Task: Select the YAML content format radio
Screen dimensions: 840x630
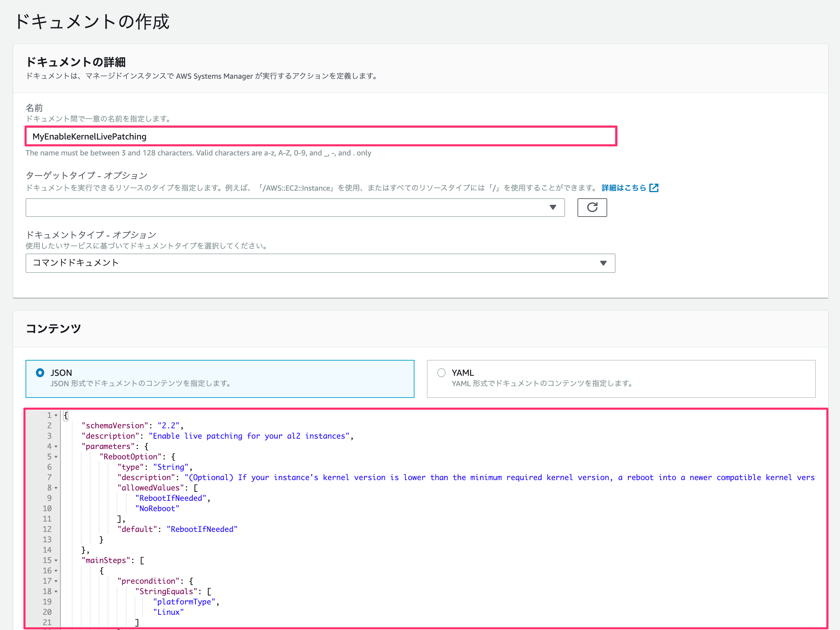Action: (x=441, y=373)
